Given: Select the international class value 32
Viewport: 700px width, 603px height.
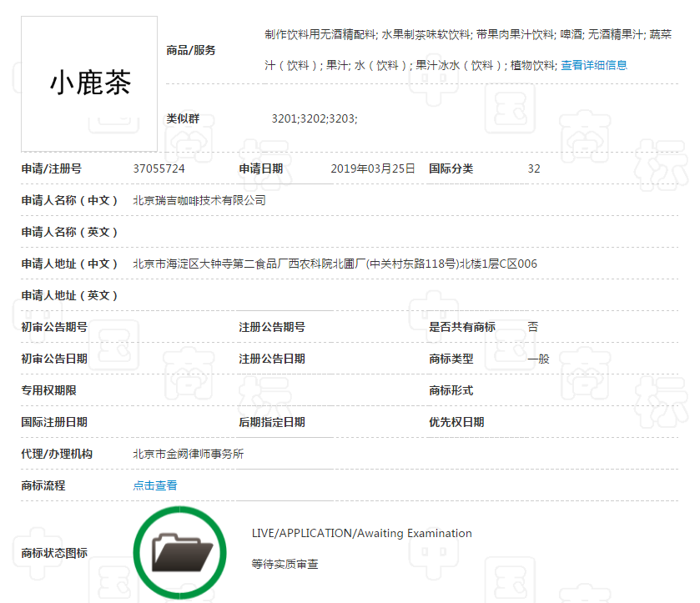Looking at the screenshot, I should [534, 168].
